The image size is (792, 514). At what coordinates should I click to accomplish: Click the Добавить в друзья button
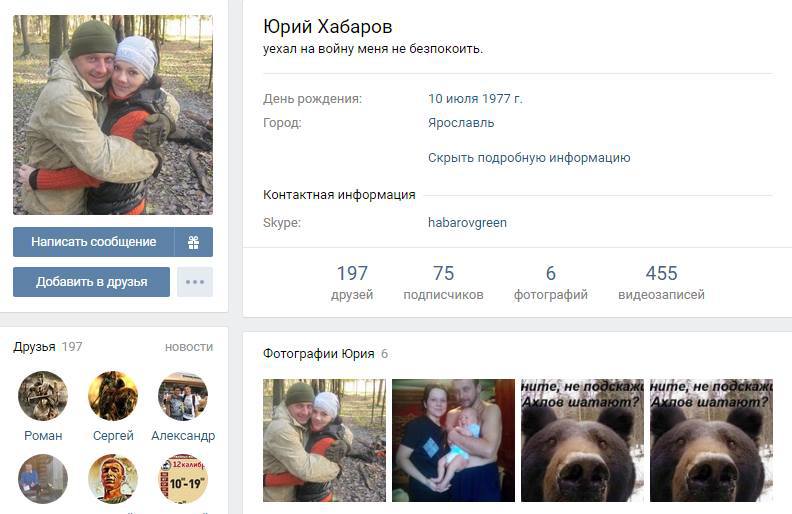[91, 282]
